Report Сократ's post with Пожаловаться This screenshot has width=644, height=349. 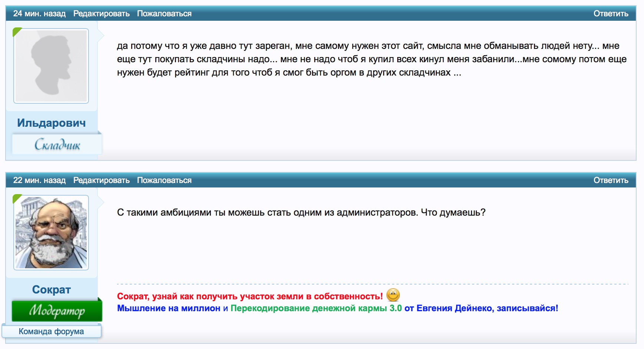[x=164, y=180]
